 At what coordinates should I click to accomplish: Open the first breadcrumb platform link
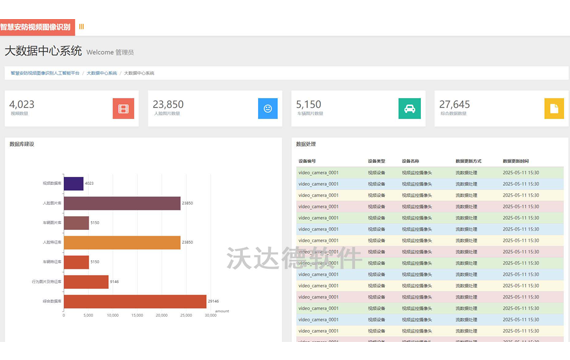click(x=45, y=73)
